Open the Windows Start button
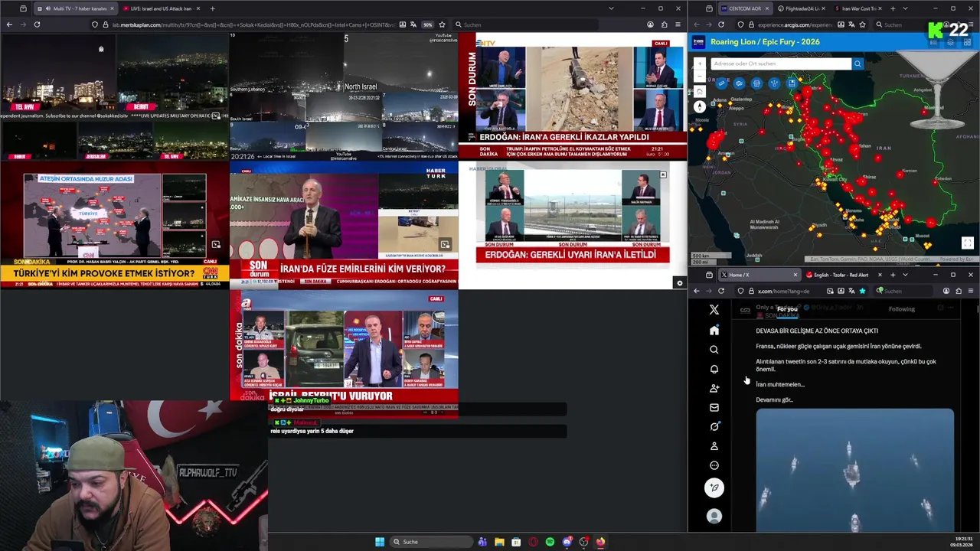The width and height of the screenshot is (980, 551). point(380,542)
